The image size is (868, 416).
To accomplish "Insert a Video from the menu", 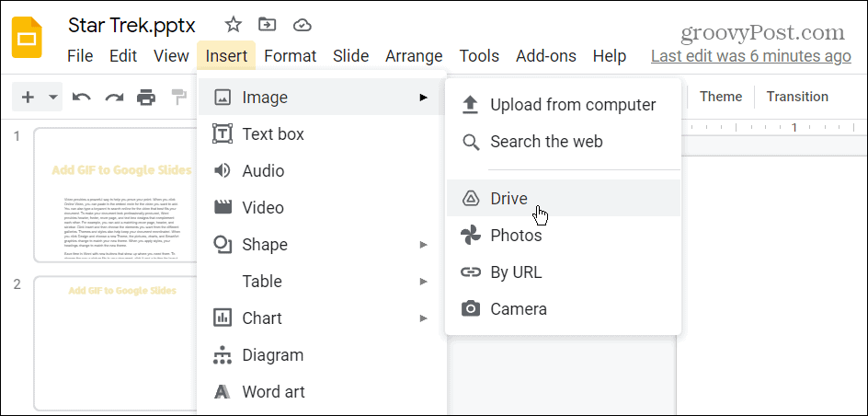I will pos(321,208).
